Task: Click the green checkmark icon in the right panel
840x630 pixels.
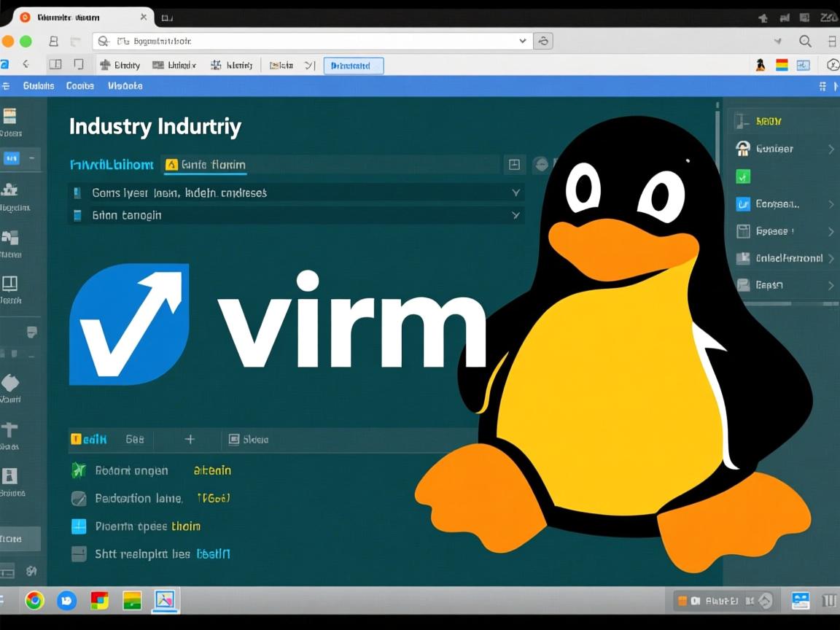Action: pos(742,176)
